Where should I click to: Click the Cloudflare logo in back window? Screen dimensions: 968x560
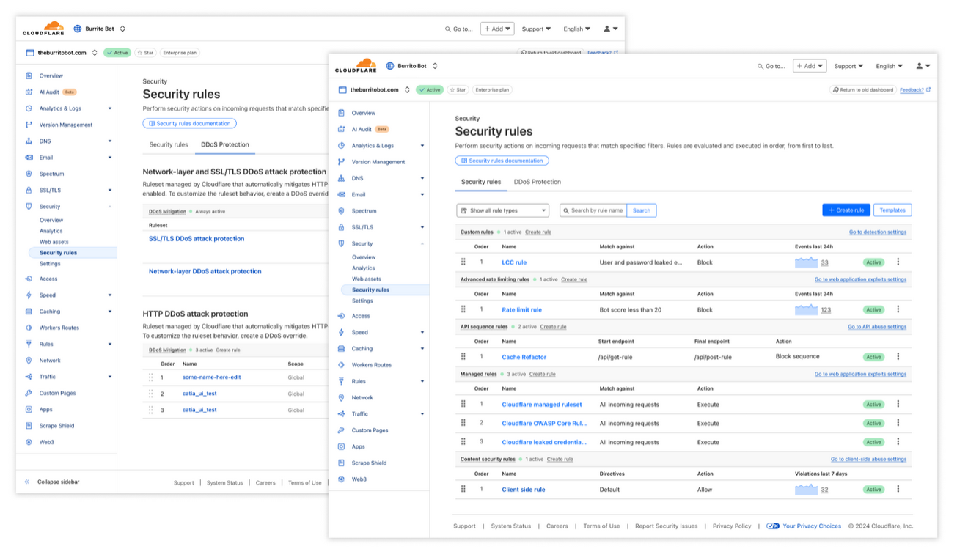pyautogui.click(x=43, y=29)
